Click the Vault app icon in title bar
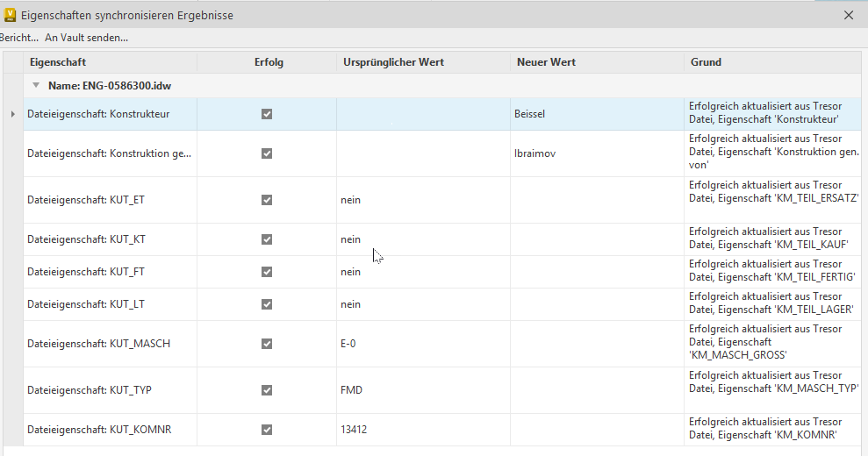The height and width of the screenshot is (456, 868). pos(11,15)
